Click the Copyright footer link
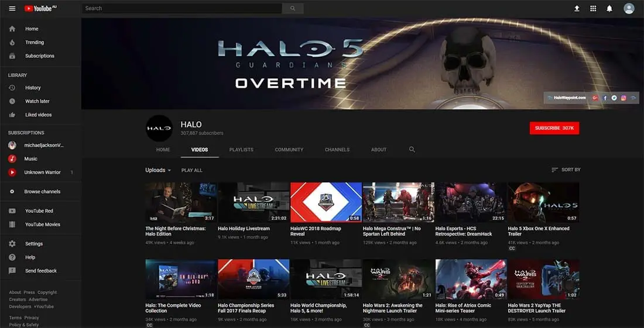This screenshot has height=328, width=644. [x=47, y=292]
